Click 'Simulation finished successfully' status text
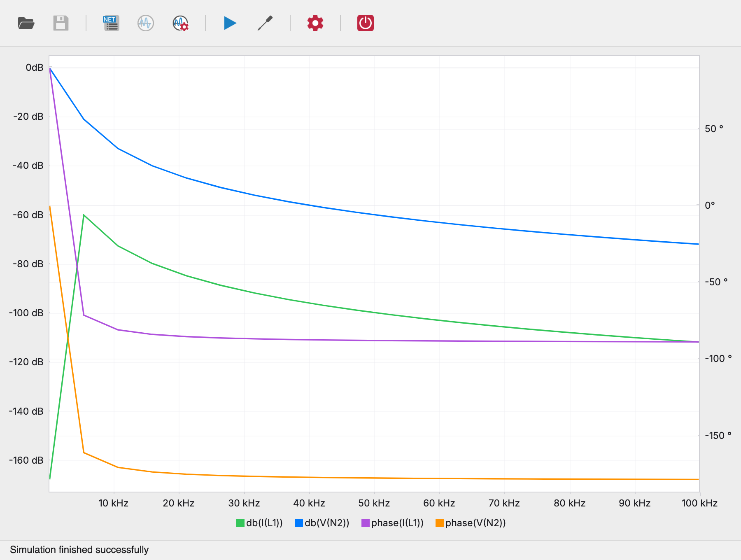 click(x=79, y=550)
